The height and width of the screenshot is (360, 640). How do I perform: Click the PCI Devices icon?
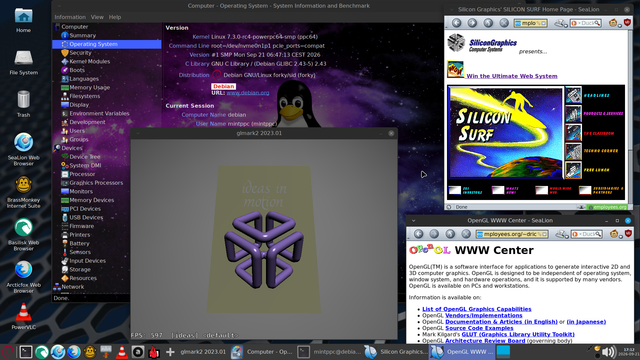pos(64,209)
